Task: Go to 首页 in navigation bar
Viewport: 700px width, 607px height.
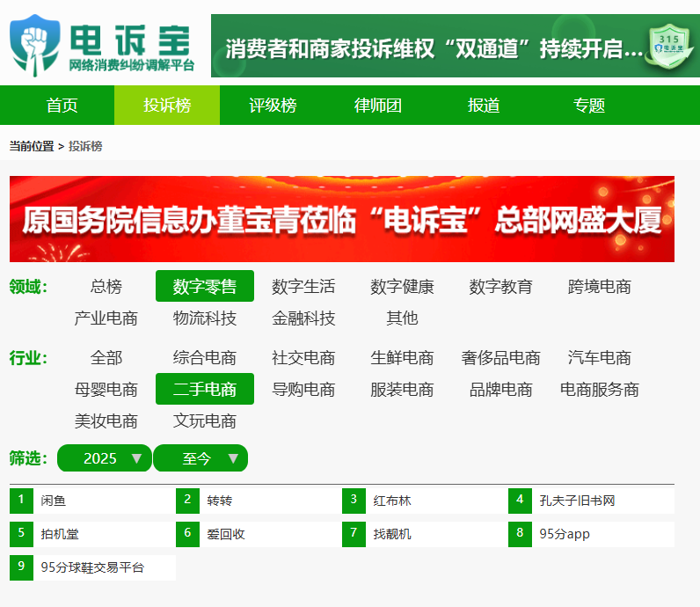Action: [62, 106]
